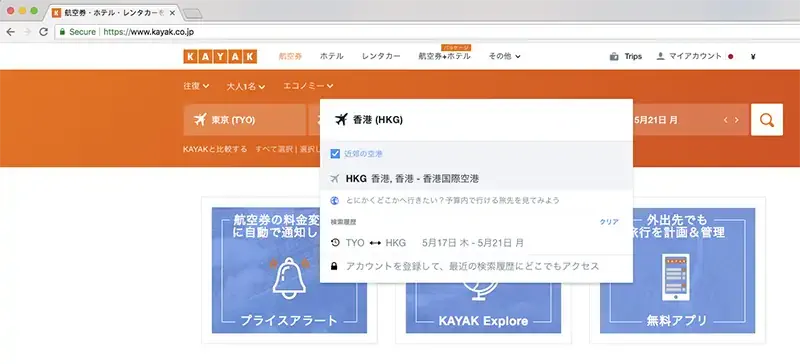Click クリア to clear search history
Viewport: 800px width, 364px height.
click(609, 222)
